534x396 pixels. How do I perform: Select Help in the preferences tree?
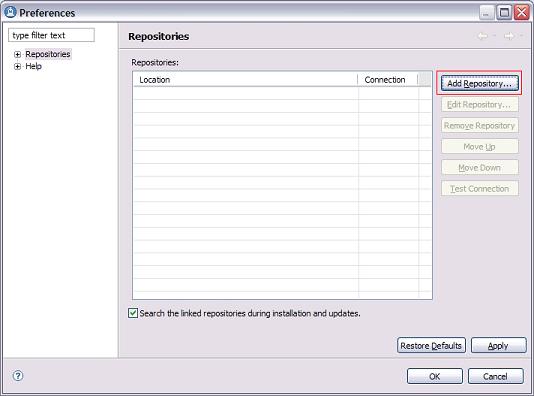[33, 66]
